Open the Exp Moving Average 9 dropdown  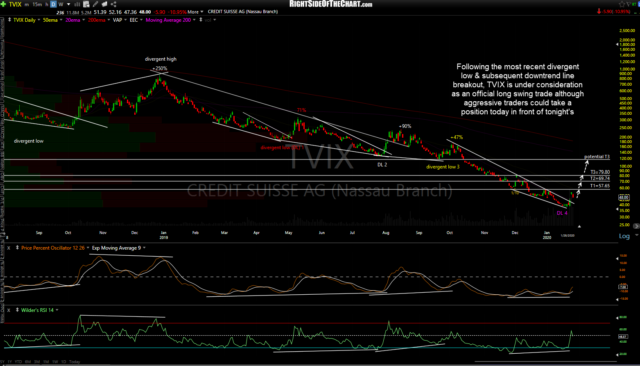(144, 248)
